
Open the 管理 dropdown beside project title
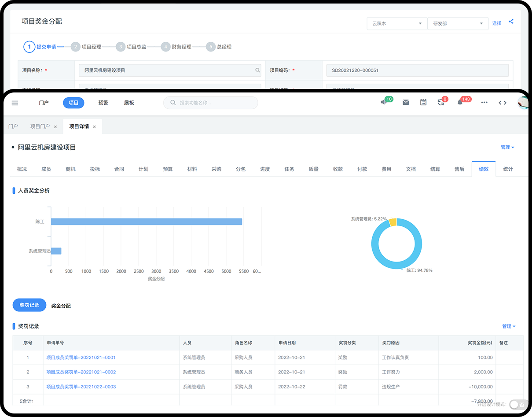point(507,148)
